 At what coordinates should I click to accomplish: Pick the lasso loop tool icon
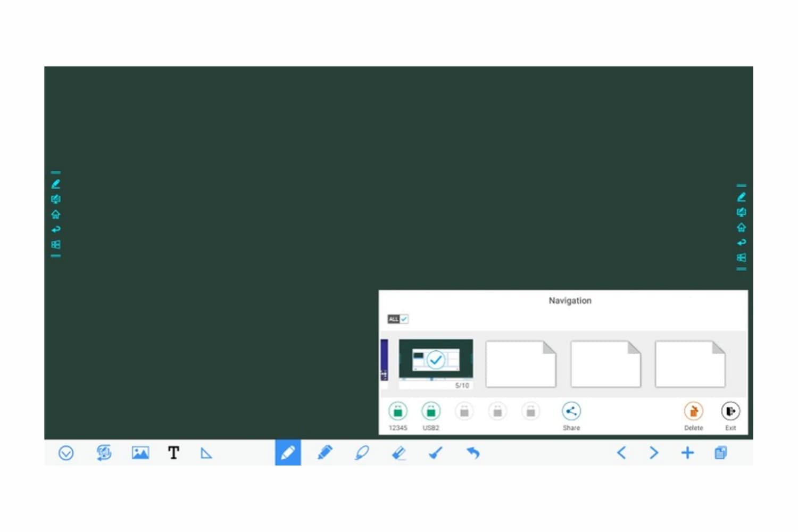click(x=362, y=453)
